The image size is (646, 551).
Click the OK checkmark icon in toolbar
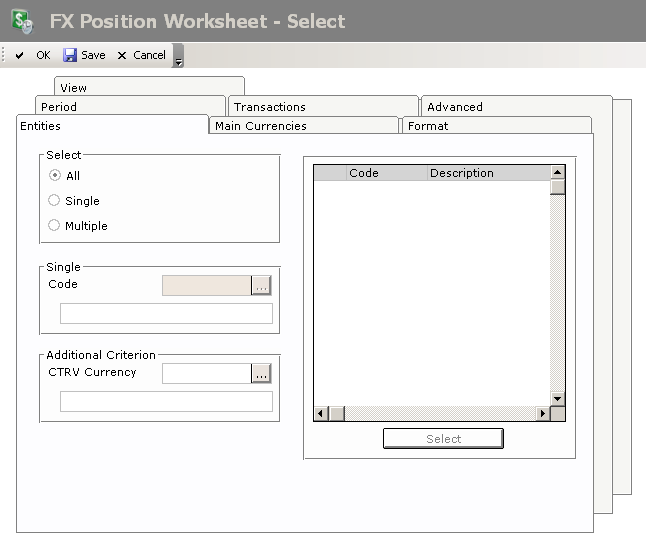click(20, 56)
